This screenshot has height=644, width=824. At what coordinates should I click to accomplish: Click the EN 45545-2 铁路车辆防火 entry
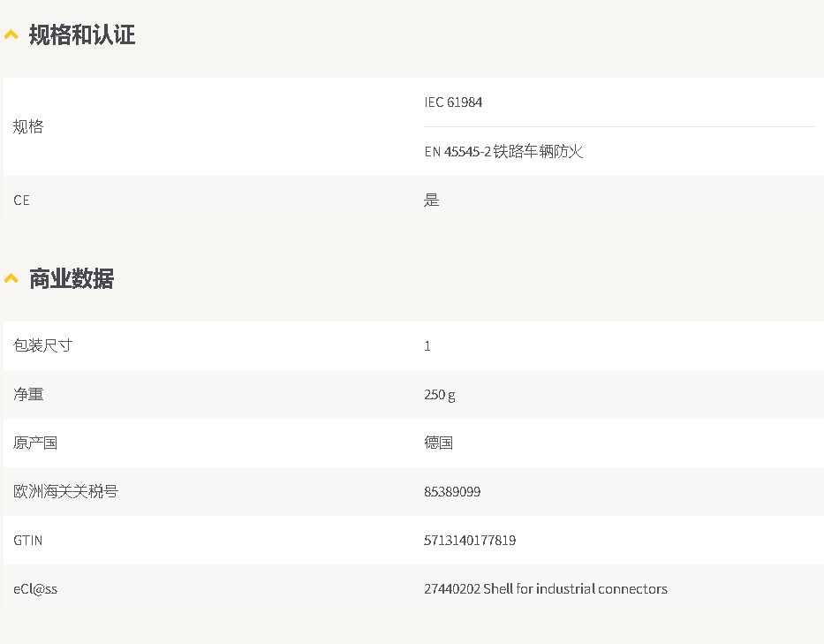[x=503, y=152]
